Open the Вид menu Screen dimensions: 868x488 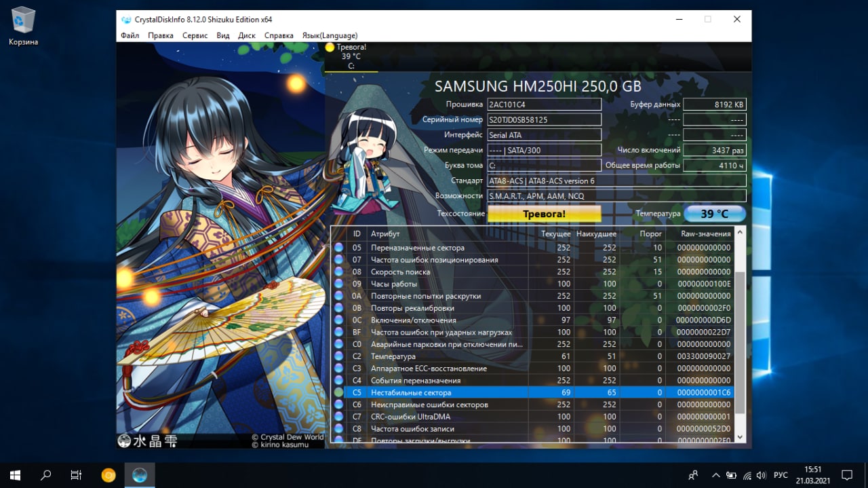tap(223, 35)
